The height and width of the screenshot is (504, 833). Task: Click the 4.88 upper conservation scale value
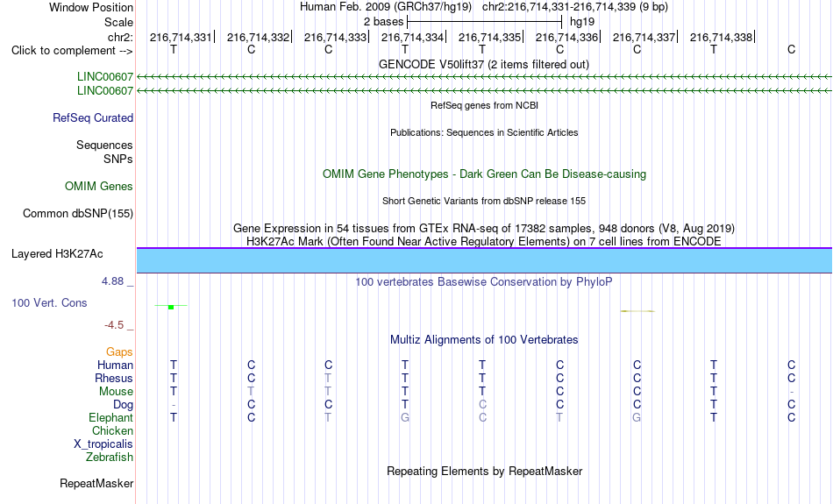112,281
